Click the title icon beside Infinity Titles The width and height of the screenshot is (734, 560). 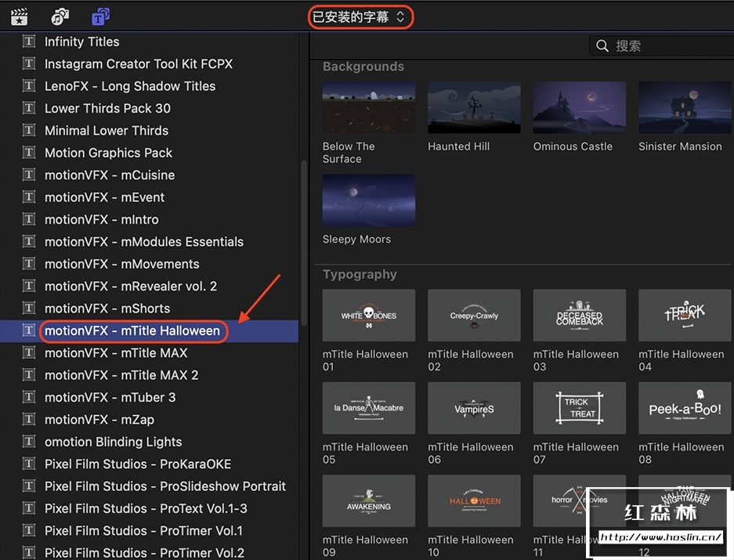click(29, 42)
